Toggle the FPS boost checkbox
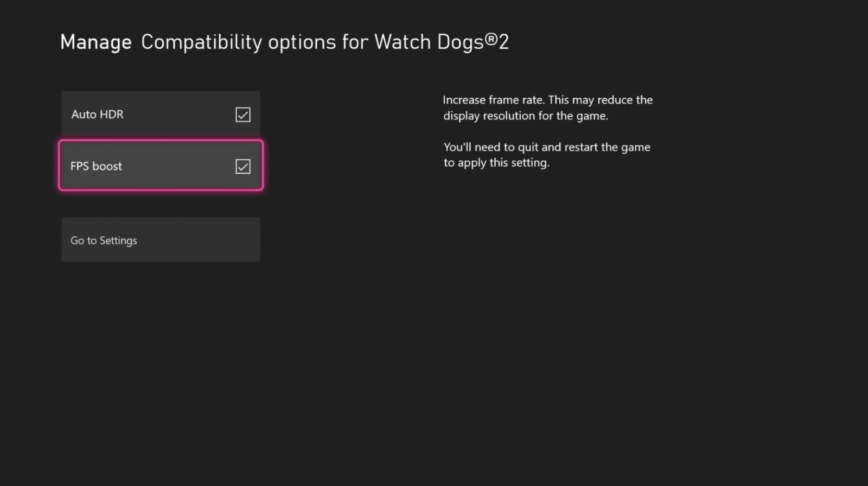 (242, 166)
